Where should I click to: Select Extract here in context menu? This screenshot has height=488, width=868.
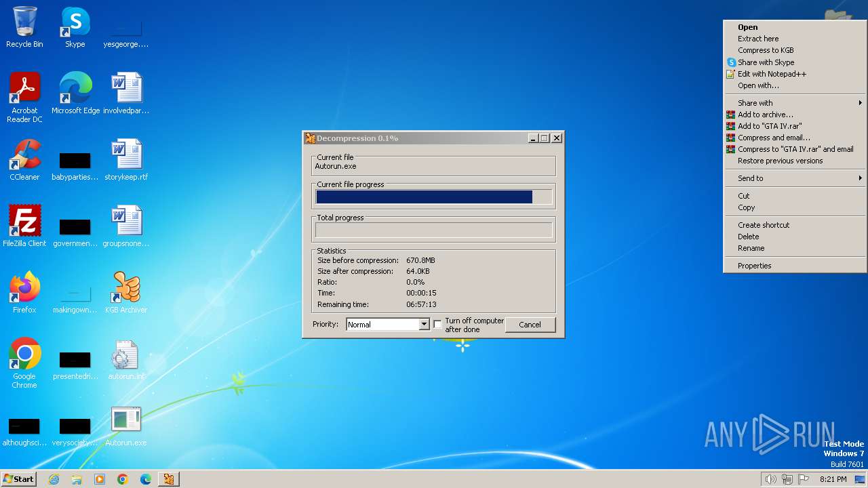coord(795,39)
